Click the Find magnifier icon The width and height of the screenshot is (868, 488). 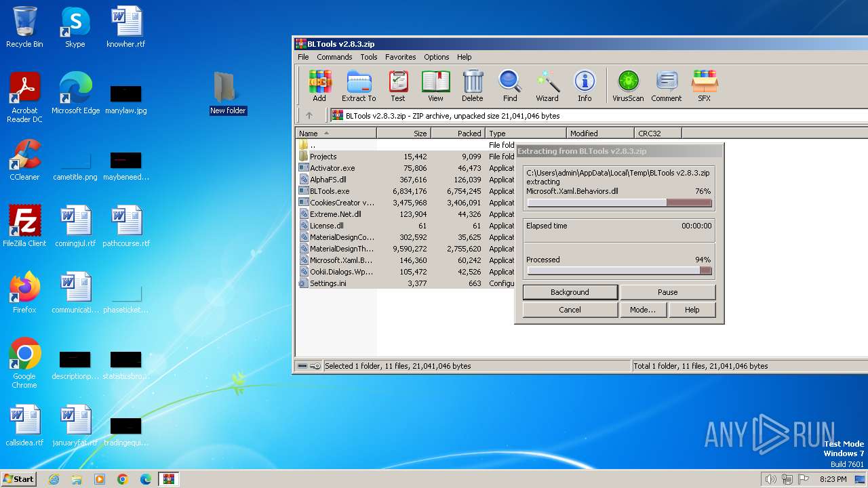click(x=510, y=85)
